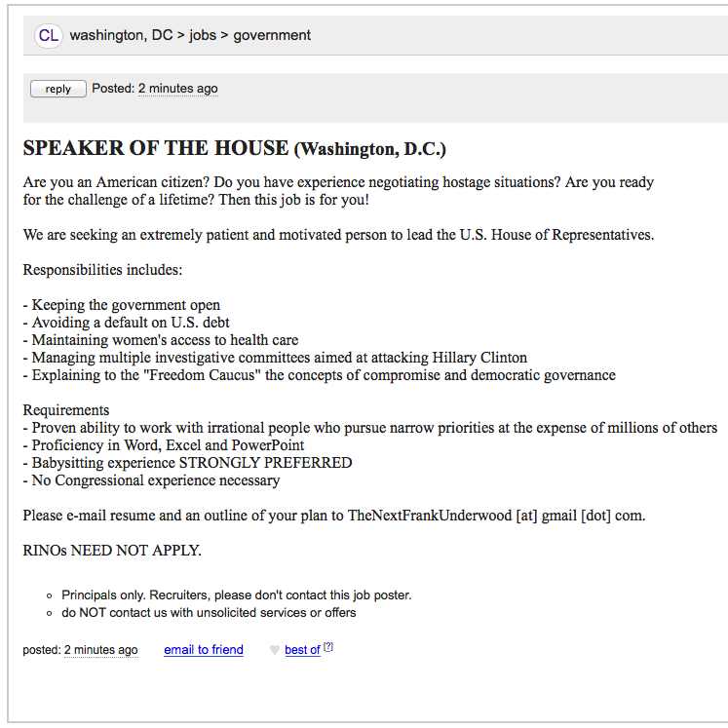The width and height of the screenshot is (728, 728).
Task: Click the SPEAKER OF THE HOUSE heading
Action: tap(156, 148)
